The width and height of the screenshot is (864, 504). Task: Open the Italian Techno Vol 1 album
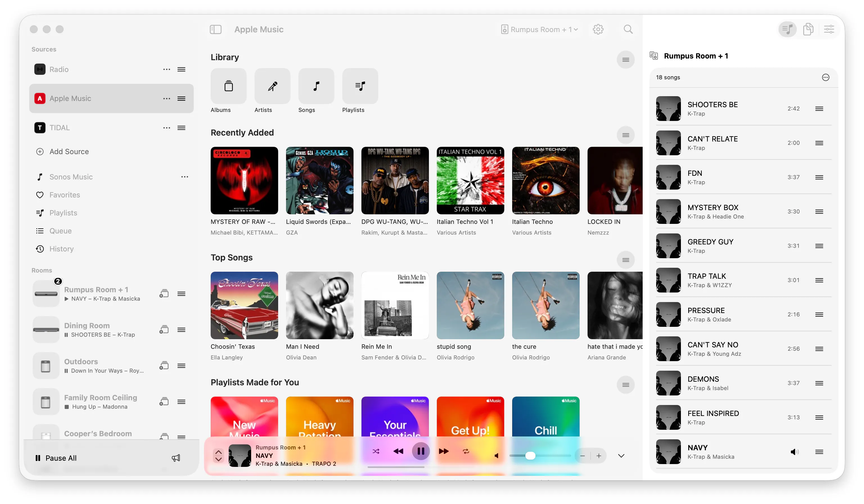(470, 181)
